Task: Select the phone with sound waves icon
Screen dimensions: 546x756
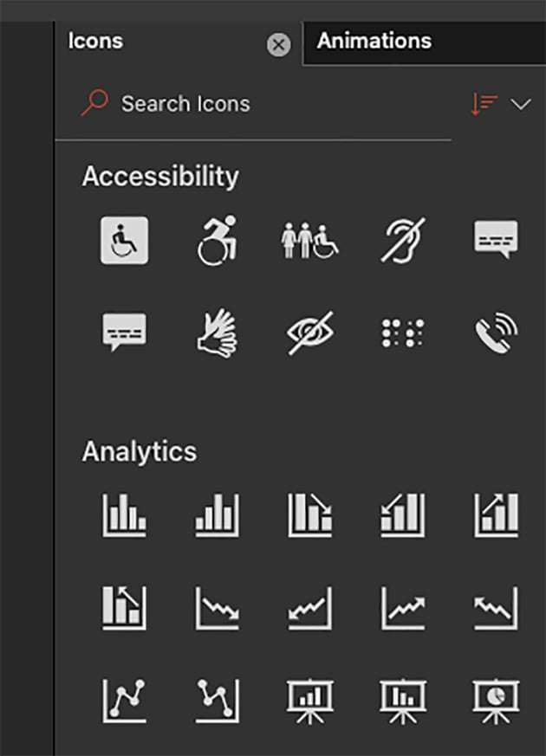Action: (x=496, y=333)
